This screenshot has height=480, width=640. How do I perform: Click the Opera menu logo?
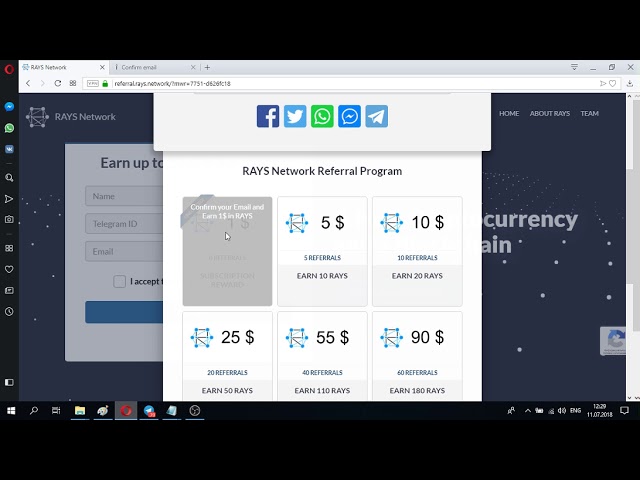(9, 69)
